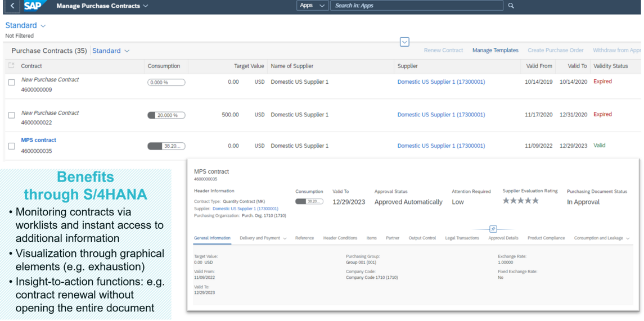This screenshot has height=321, width=644.
Task: Run search via the magnifier icon
Action: [511, 6]
